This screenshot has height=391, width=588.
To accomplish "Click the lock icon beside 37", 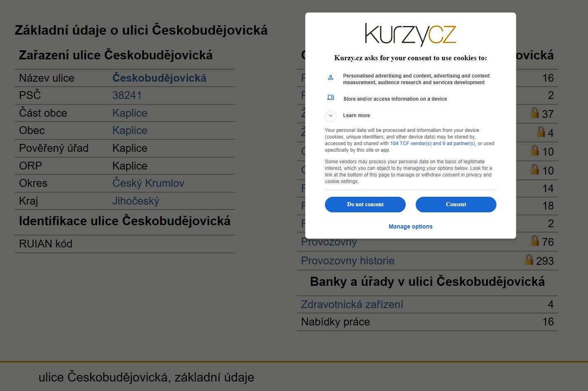I will (535, 113).
